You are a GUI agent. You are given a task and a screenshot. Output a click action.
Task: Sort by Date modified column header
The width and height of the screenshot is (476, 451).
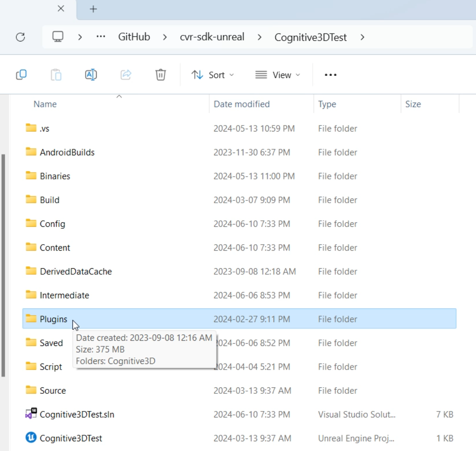pos(242,104)
